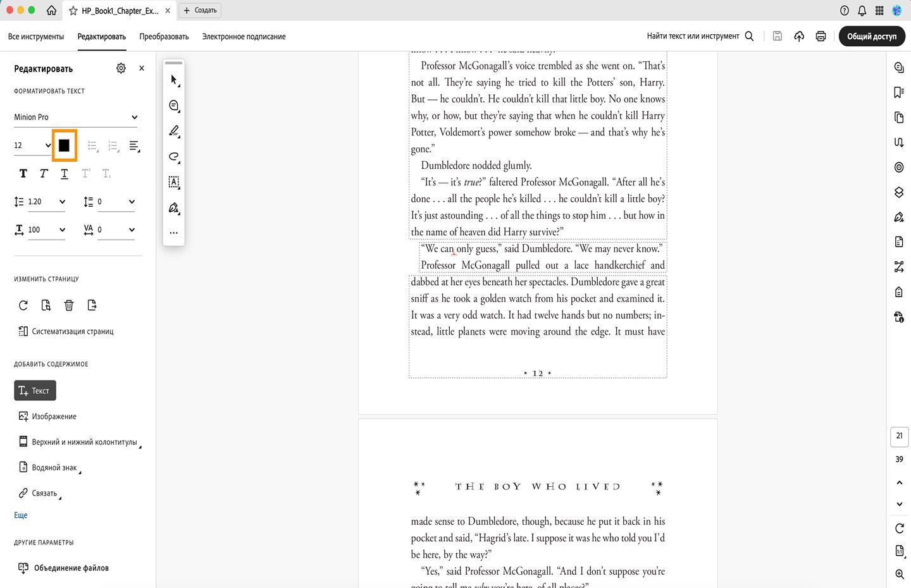This screenshot has width=911, height=588.
Task: Click the Общий доступ share button
Action: tap(872, 36)
